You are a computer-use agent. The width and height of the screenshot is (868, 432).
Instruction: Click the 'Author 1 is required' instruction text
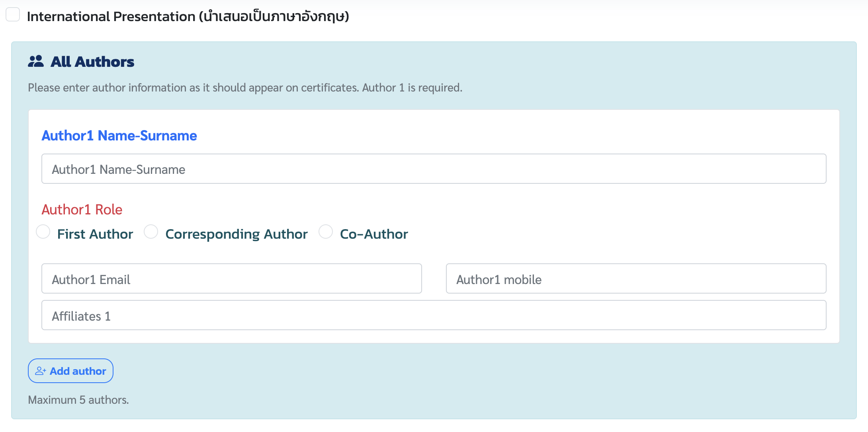point(412,88)
